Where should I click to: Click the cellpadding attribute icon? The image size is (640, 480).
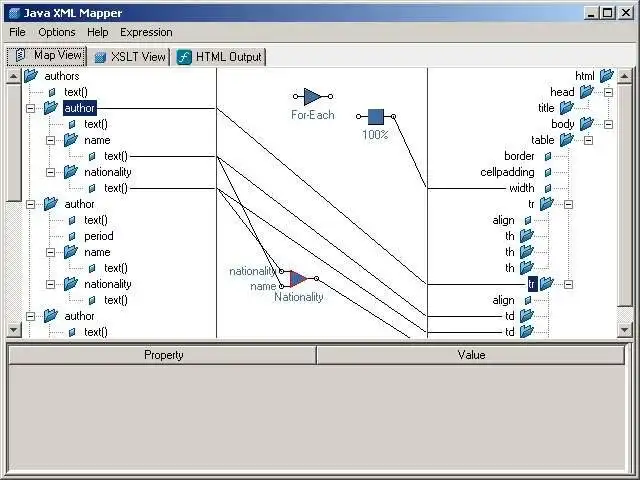(548, 172)
